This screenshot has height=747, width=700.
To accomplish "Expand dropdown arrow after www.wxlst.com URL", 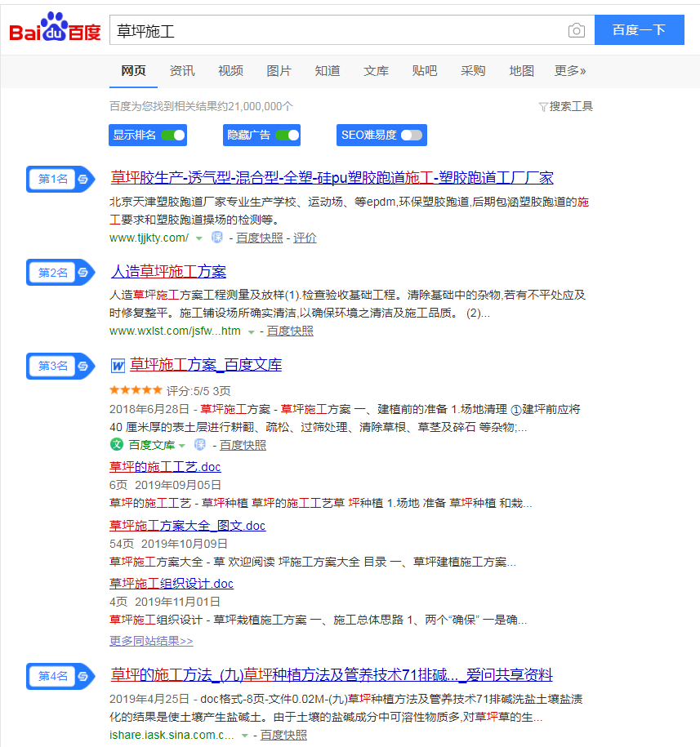I will point(251,332).
